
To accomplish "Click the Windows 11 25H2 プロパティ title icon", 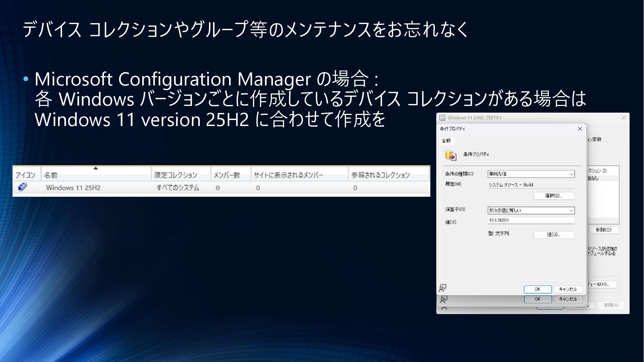I will pyautogui.click(x=442, y=118).
